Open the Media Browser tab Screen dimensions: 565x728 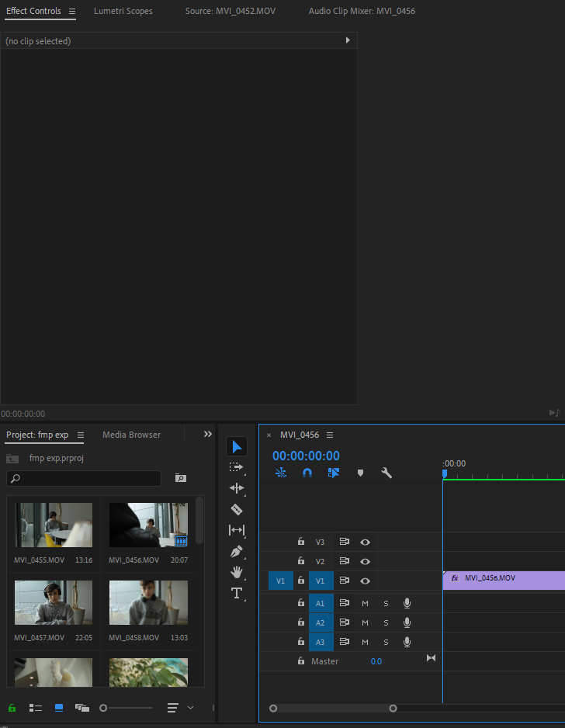pyautogui.click(x=131, y=435)
